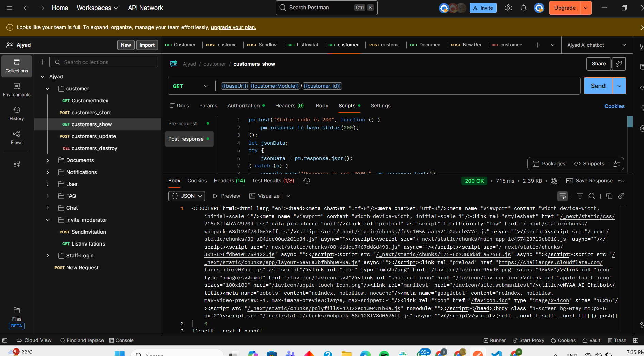Search the response body with magnifier icon
This screenshot has width=644, height=356.
pos(592,196)
